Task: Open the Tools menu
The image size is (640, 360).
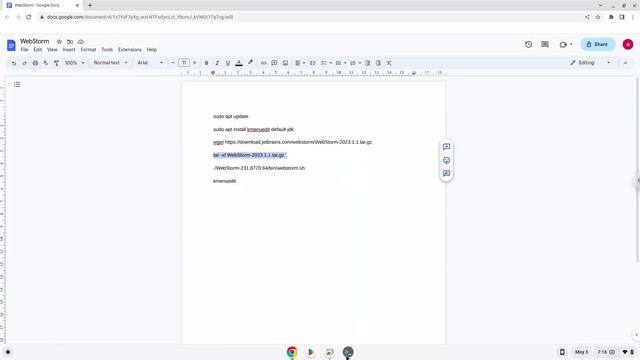Action: coord(107,50)
